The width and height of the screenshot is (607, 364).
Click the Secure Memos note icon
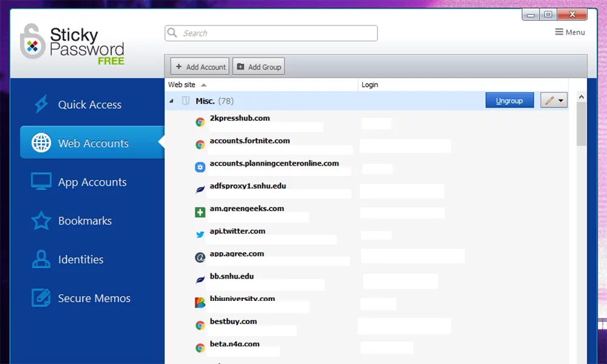(x=41, y=298)
